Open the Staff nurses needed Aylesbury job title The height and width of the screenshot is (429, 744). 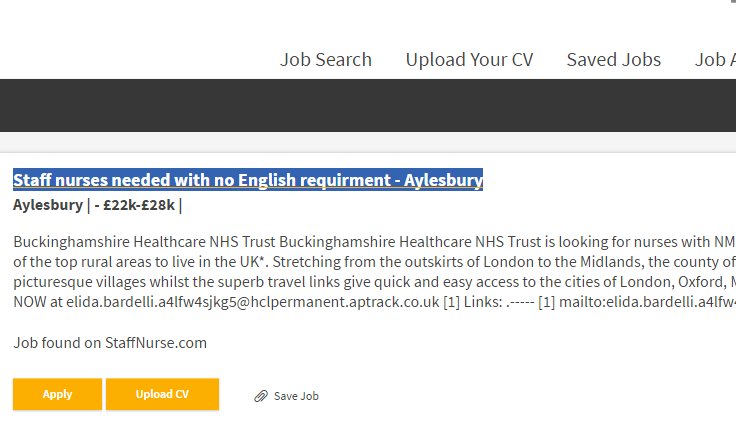point(248,180)
